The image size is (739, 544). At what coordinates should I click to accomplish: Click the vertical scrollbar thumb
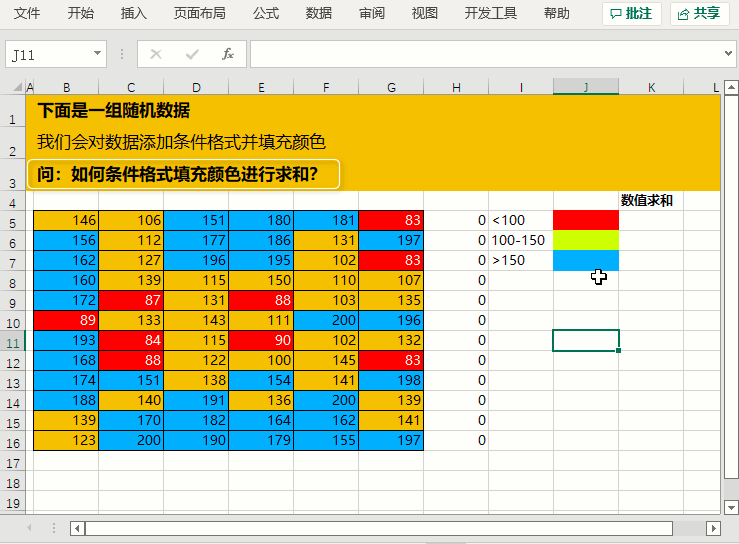(731, 286)
